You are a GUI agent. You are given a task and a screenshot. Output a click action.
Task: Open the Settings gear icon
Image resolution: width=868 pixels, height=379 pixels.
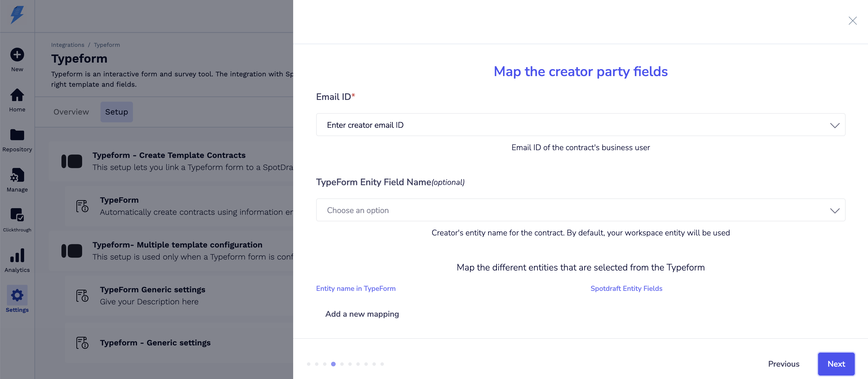(x=17, y=295)
